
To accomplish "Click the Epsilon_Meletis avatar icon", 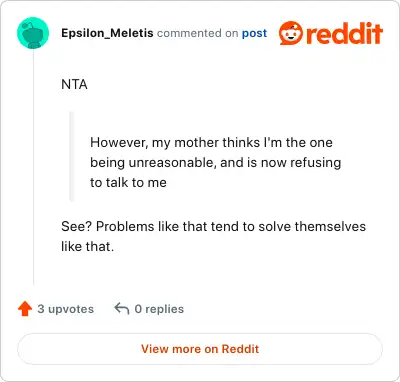I will 33,33.
